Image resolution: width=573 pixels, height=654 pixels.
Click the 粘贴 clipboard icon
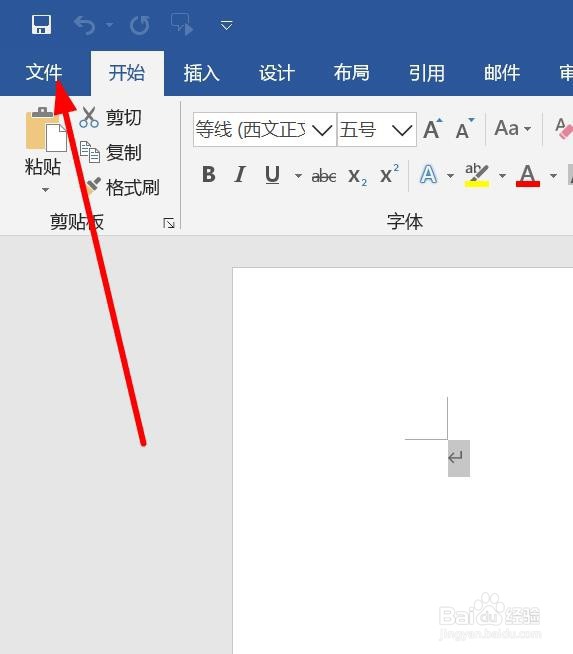45,129
